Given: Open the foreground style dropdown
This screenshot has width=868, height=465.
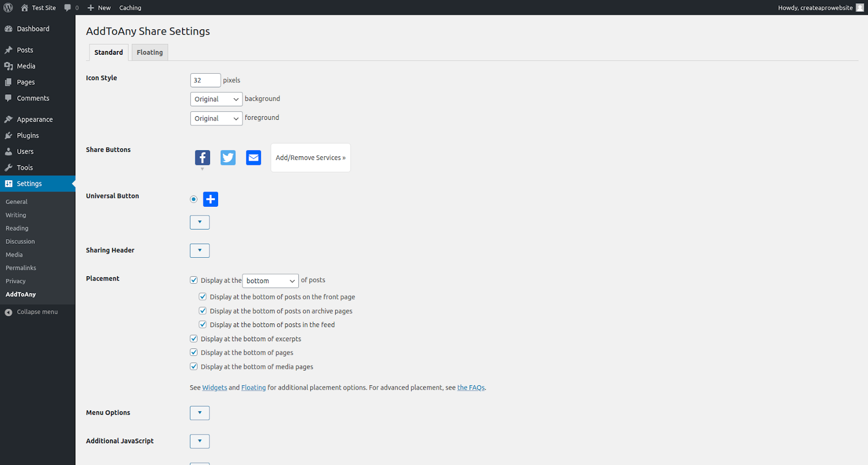Looking at the screenshot, I should pos(216,118).
